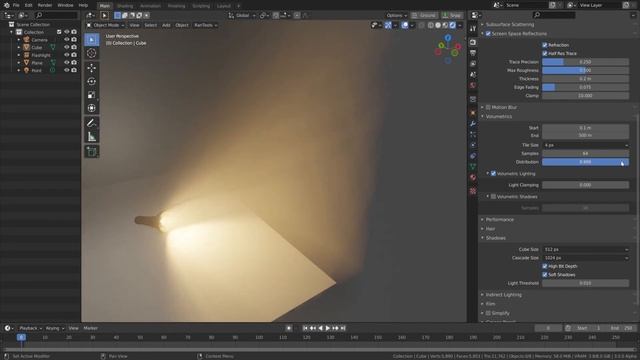This screenshot has width=640, height=360.
Task: Toggle the Half Res Trace checkbox
Action: point(544,53)
